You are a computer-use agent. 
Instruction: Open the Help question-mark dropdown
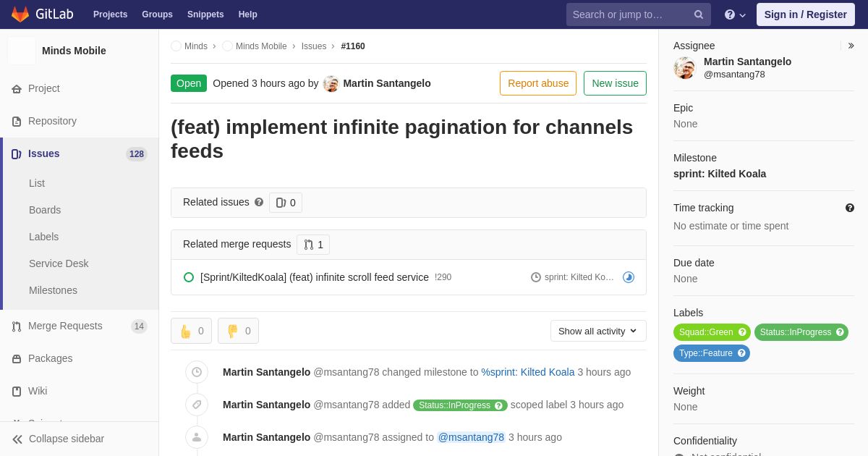pyautogui.click(x=735, y=14)
